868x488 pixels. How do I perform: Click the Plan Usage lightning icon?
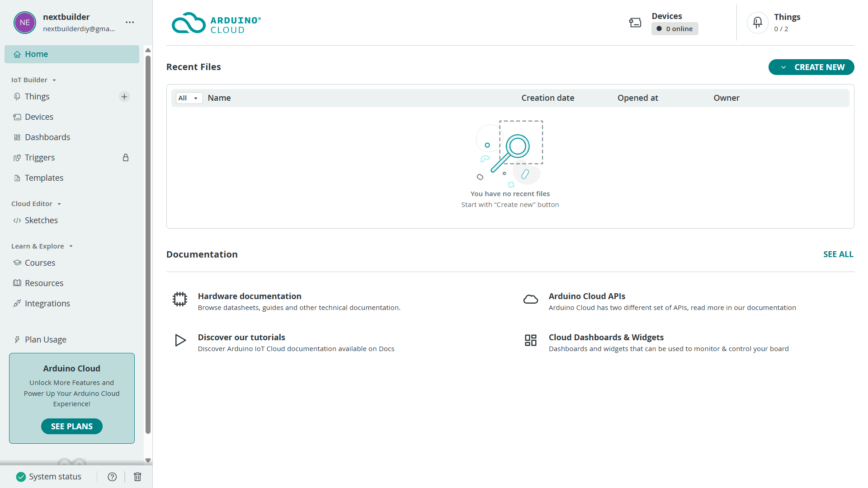coord(17,340)
